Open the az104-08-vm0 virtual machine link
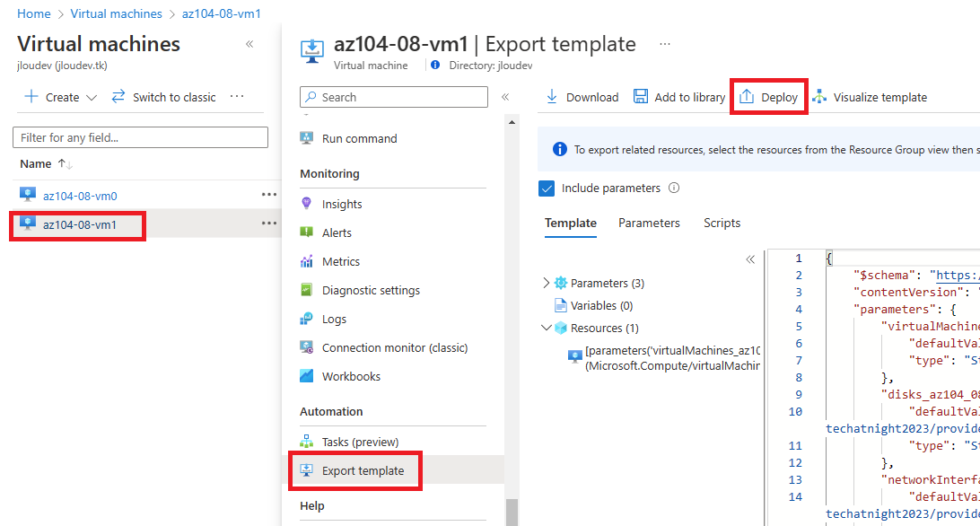The image size is (980, 526). pyautogui.click(x=80, y=196)
